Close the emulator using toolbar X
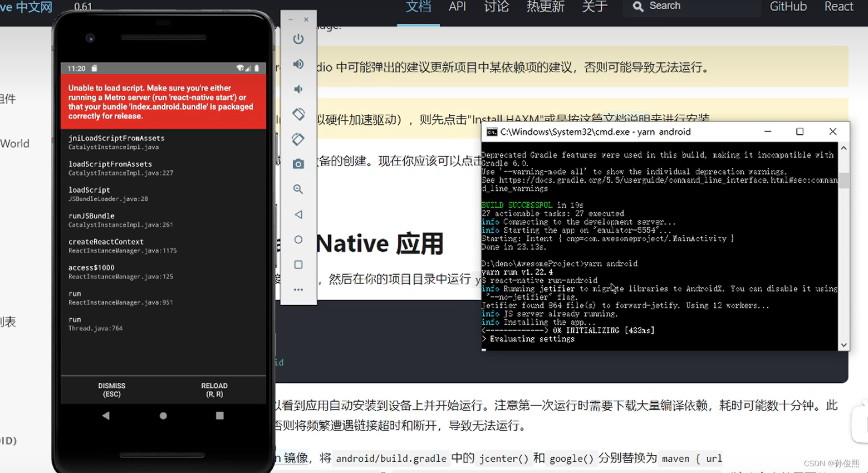The image size is (868, 473). coord(306,19)
